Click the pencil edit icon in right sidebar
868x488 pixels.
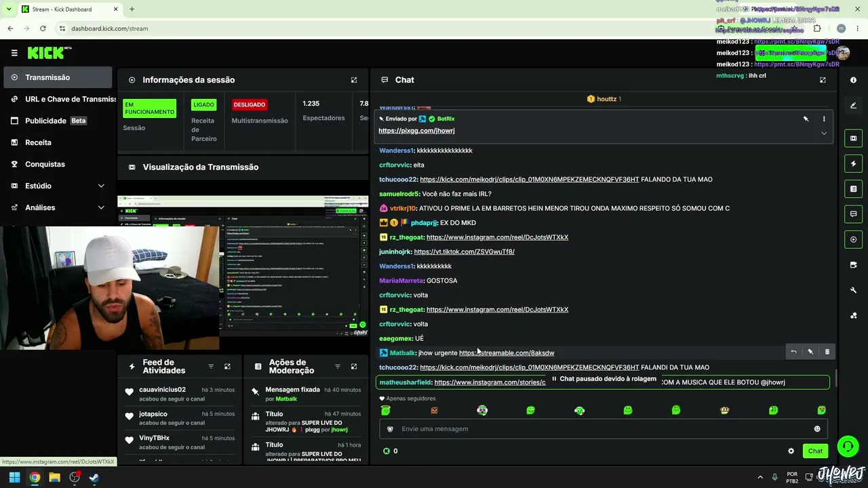pyautogui.click(x=853, y=105)
